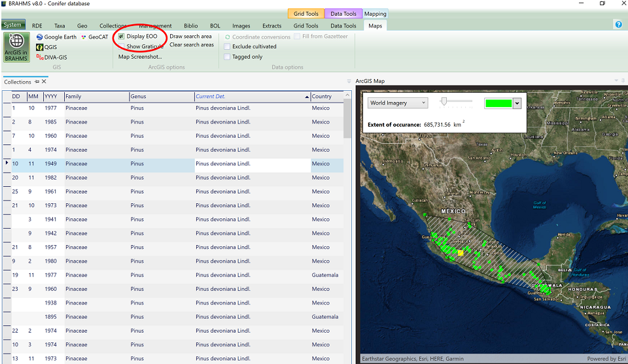Click the green color swatch
Screen dimensions: 628x364
498,103
